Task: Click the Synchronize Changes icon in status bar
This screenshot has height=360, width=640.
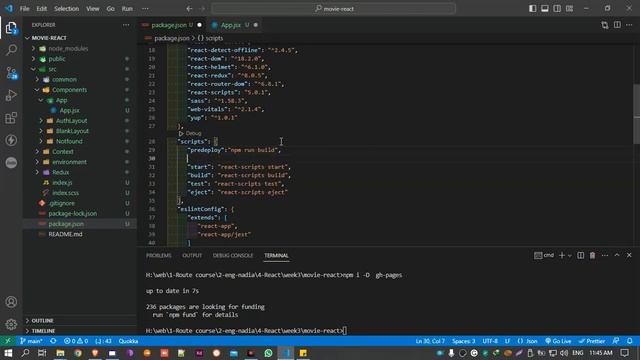Action: (x=53, y=341)
